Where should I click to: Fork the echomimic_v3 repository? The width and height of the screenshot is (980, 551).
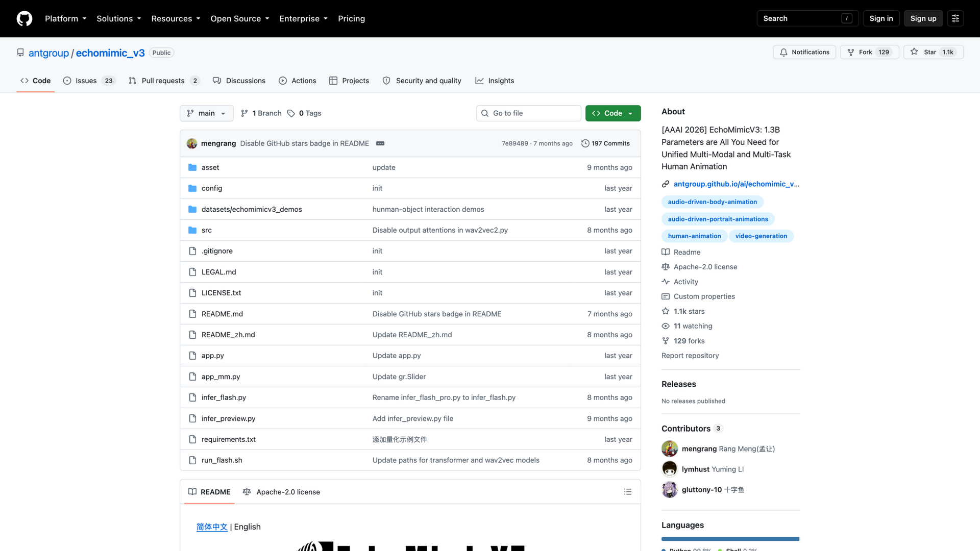(x=870, y=52)
